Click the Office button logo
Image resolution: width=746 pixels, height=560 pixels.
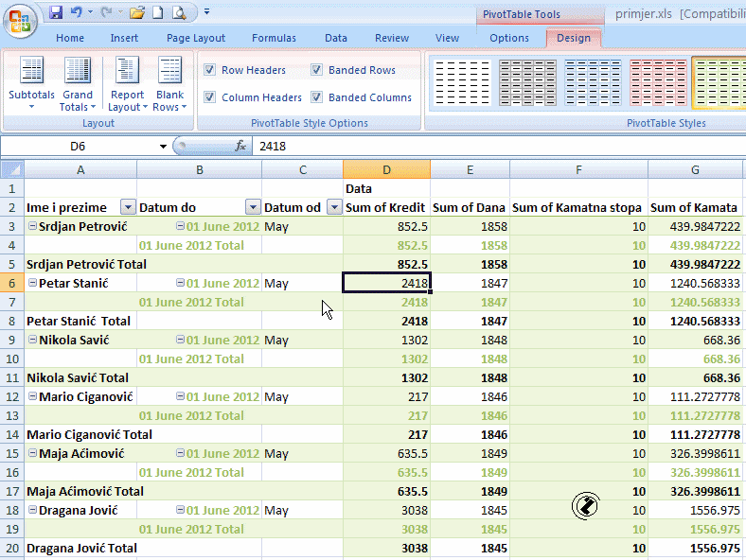(21, 19)
